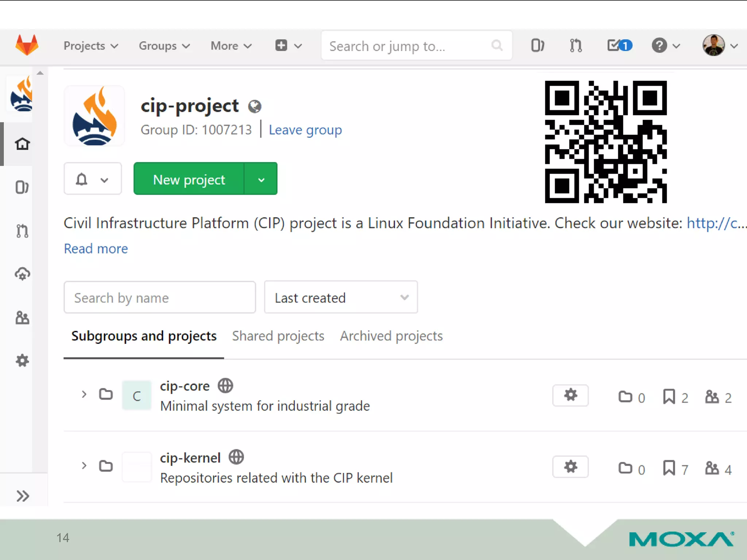
Task: Click sidebar Group overview home icon
Action: click(22, 144)
